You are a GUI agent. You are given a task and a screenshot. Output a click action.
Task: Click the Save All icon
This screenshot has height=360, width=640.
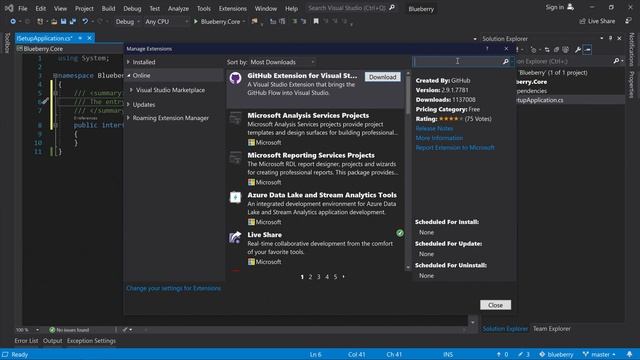coord(73,21)
